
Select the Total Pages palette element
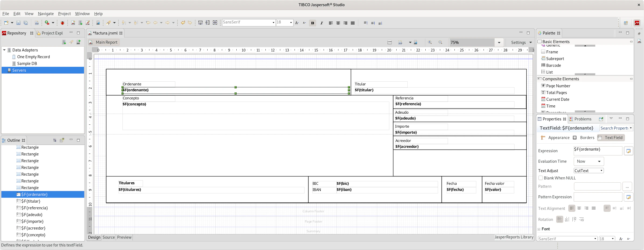coord(556,92)
